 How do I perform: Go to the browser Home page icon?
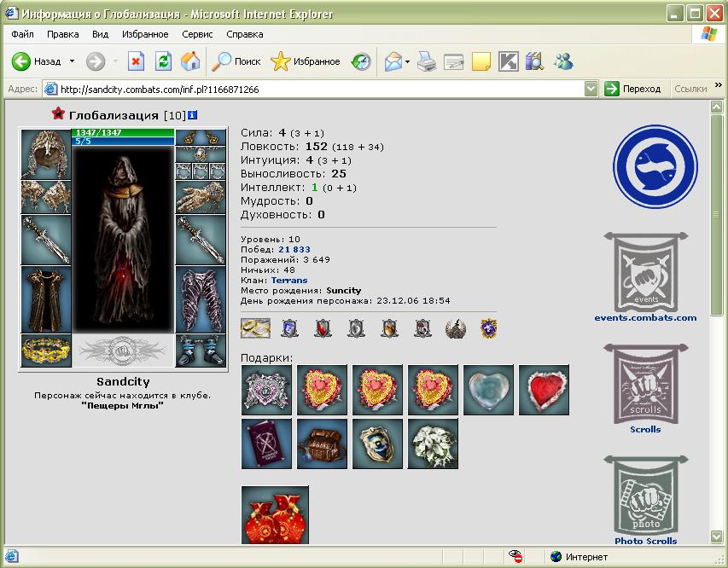click(190, 61)
